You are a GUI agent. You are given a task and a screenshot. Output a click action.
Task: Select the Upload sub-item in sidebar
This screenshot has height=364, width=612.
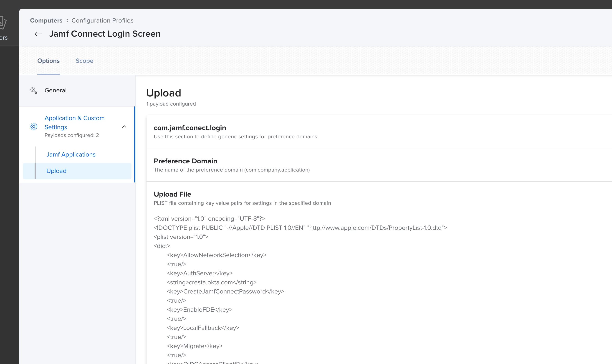pyautogui.click(x=77, y=171)
